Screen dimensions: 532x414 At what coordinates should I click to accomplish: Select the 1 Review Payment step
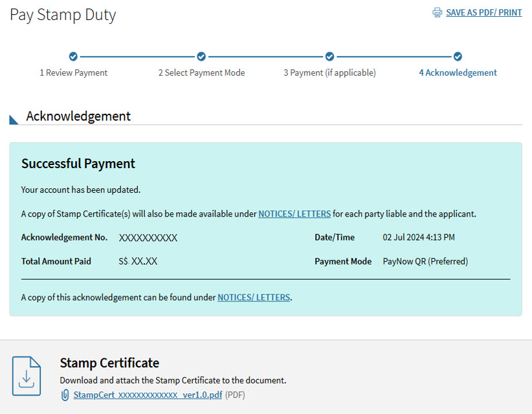pos(73,72)
